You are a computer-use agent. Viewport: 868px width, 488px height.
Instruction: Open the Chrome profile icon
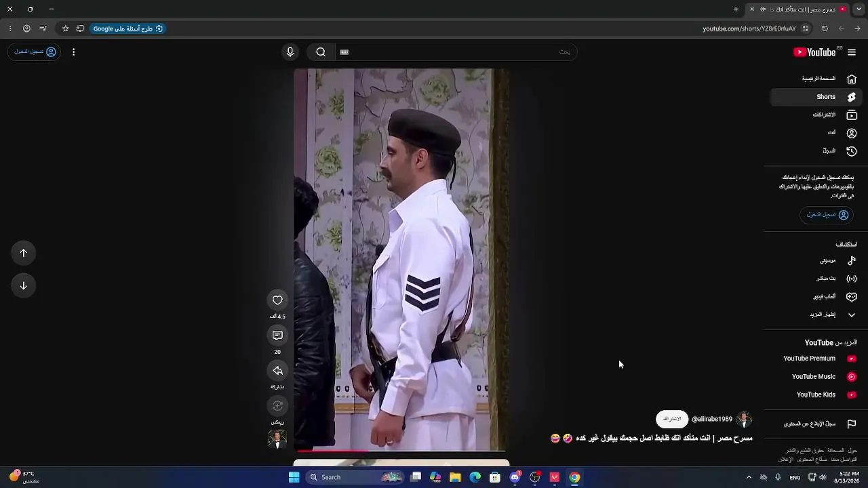(26, 28)
